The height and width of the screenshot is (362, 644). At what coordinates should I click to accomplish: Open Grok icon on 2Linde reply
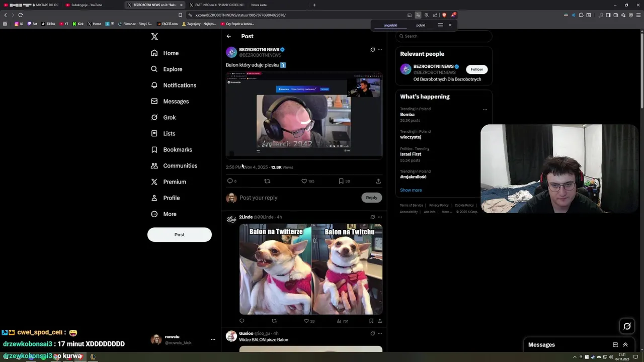[x=372, y=217]
